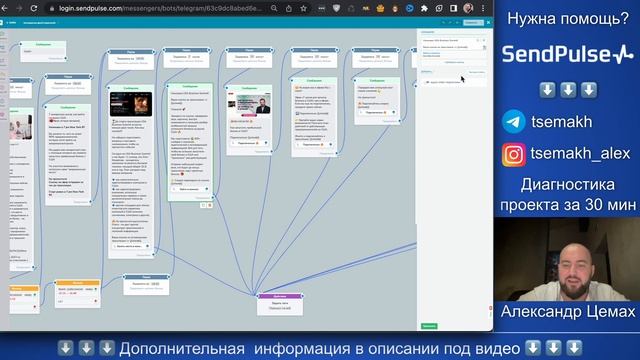Screen dimensions: 640x360
Task: Click the button under the man-in-suit message
Action: coord(249,143)
